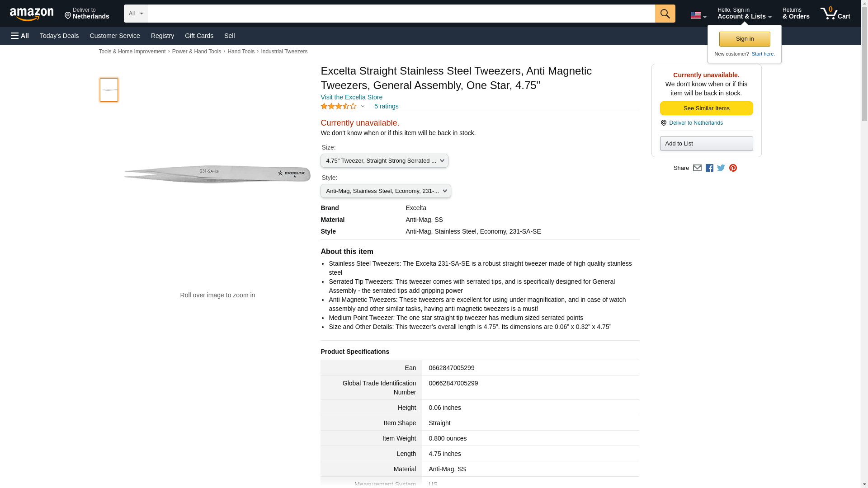Open the All hamburger menu

(20, 36)
